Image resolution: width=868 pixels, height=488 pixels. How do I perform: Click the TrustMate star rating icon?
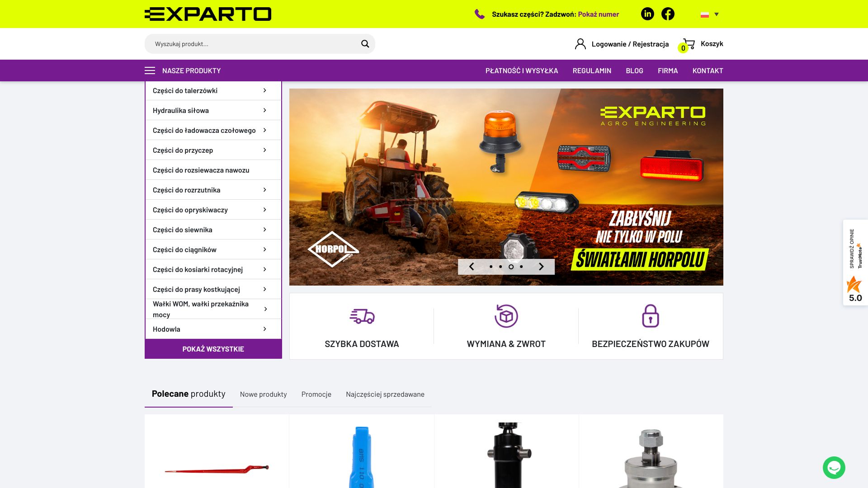854,285
